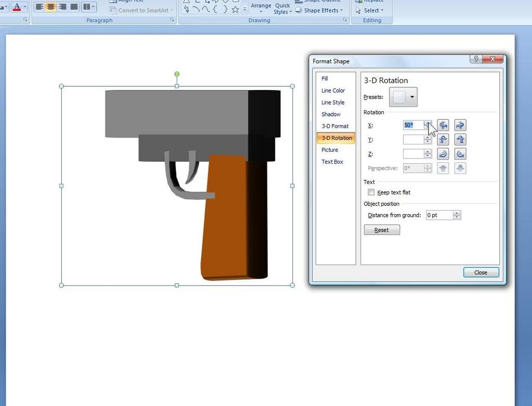The image size is (532, 406).
Task: Click the Z rotation input field
Action: (x=413, y=154)
